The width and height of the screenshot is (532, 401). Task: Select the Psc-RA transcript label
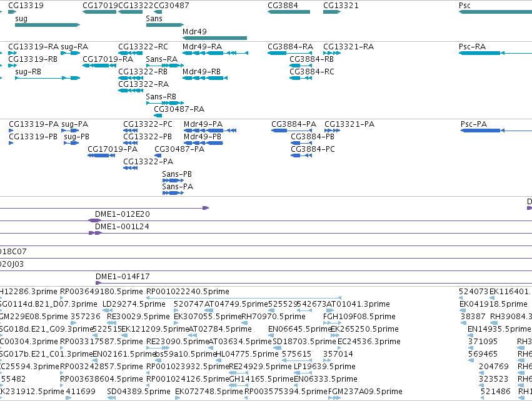(472, 46)
